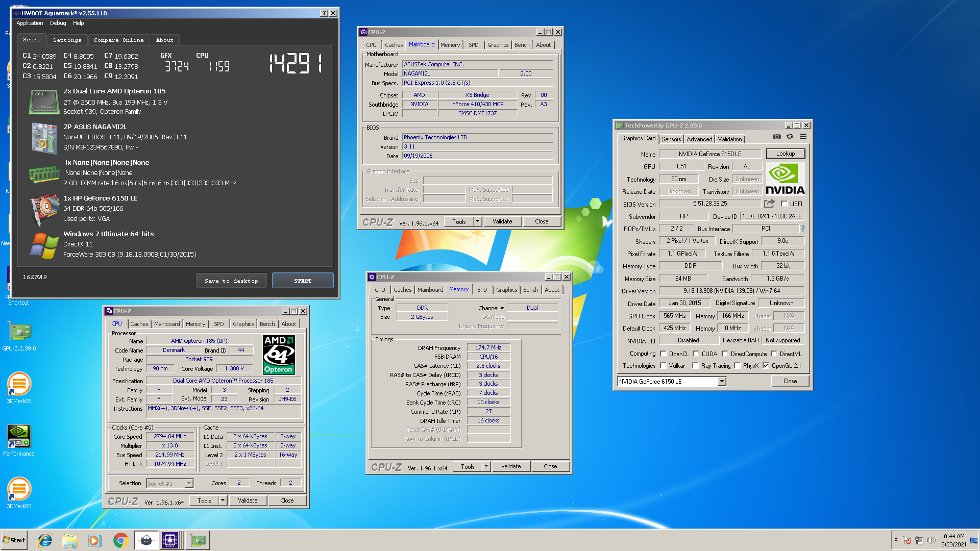Click Tools button in CPU-Z Mainboard window
The image size is (980, 551).
(459, 221)
